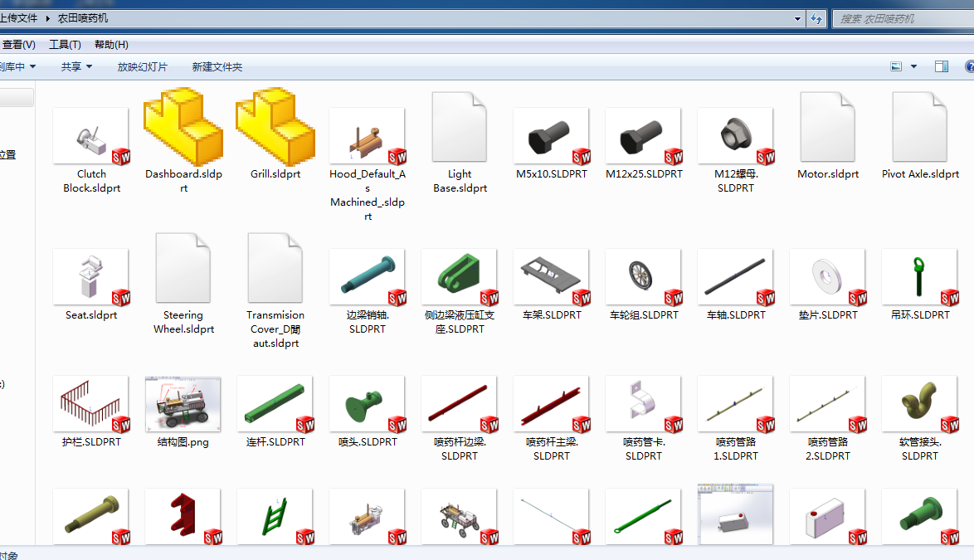Select the Seat.sldprt part icon
The width and height of the screenshot is (974, 560).
tap(91, 277)
